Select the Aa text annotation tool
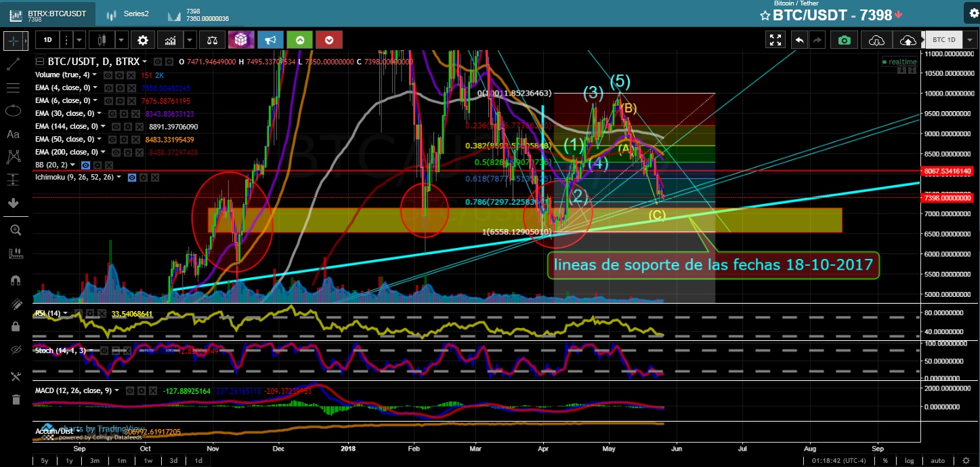This screenshot has width=980, height=467. [x=13, y=134]
